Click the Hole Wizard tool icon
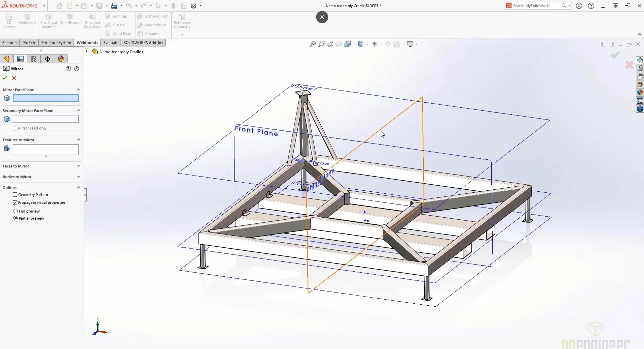 pos(140,24)
